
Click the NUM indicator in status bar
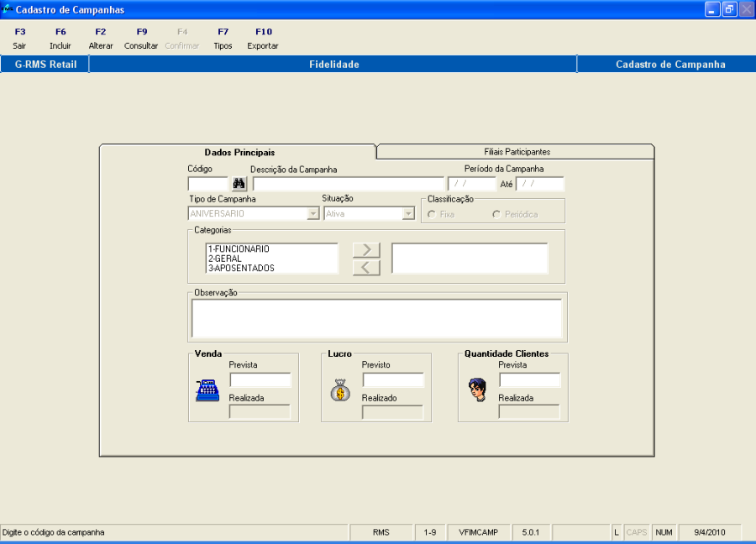[x=664, y=532]
